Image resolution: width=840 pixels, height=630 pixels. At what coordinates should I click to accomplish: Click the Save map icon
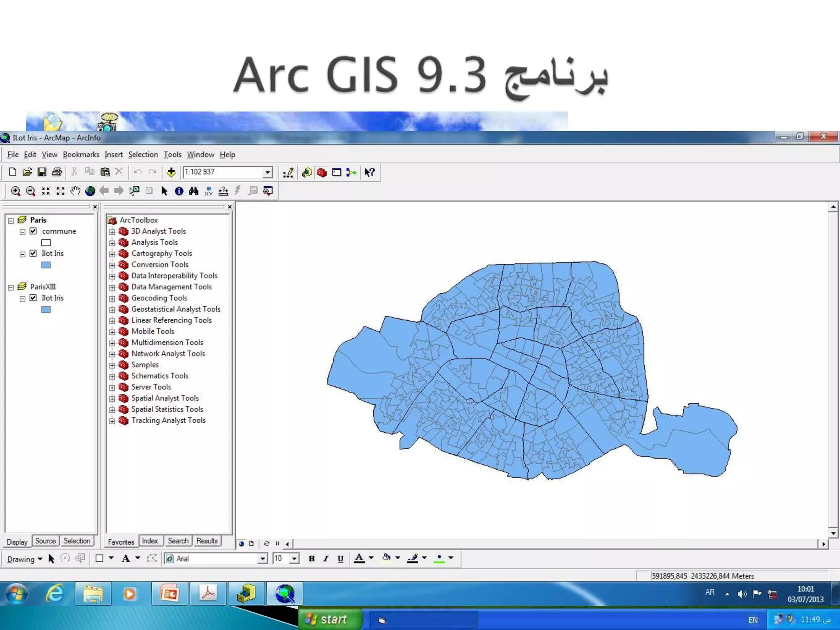tap(42, 172)
